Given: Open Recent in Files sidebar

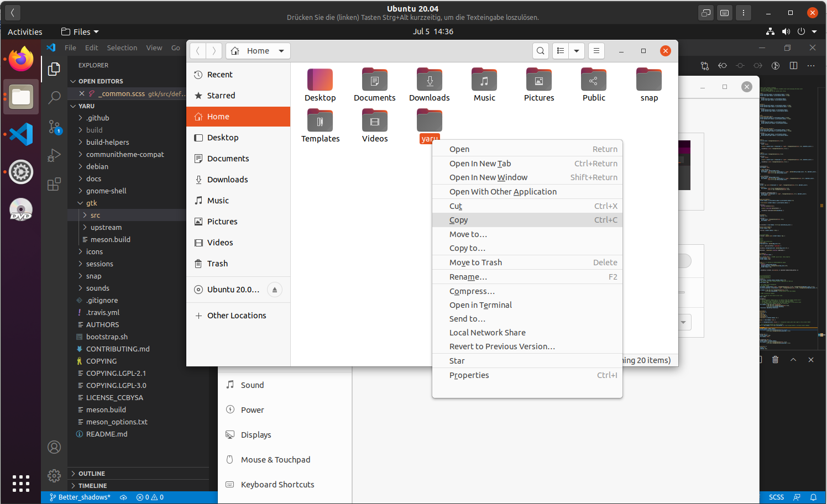Looking at the screenshot, I should click(x=238, y=75).
